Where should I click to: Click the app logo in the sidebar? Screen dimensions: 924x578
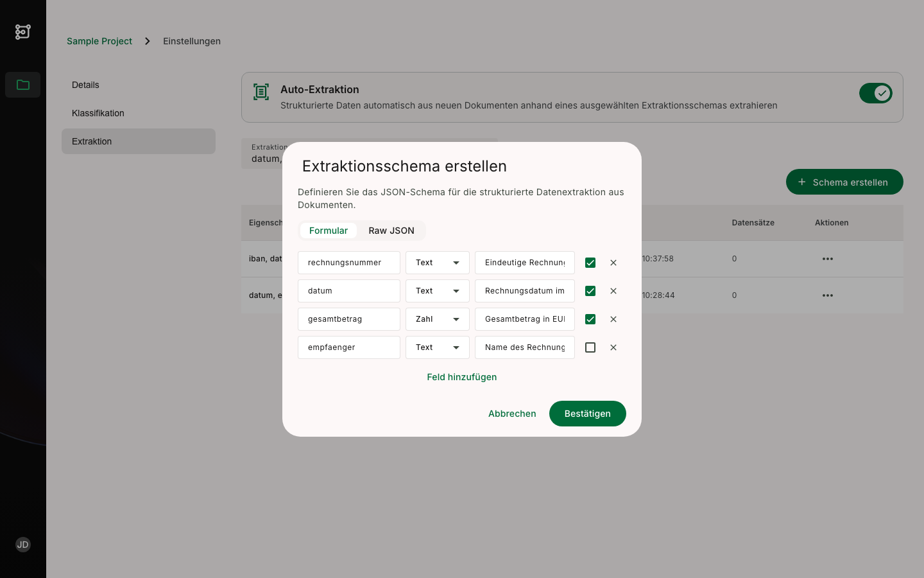point(23,31)
